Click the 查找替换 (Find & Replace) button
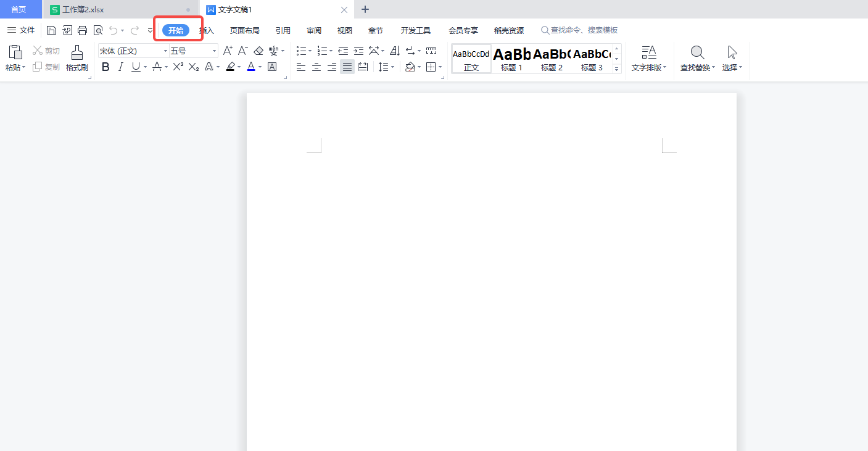 (x=697, y=59)
